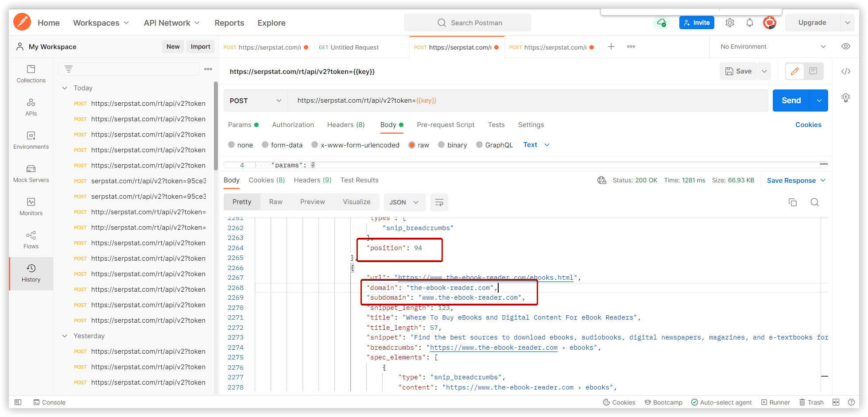Click the Send button
The height and width of the screenshot is (417, 868).
coord(791,100)
